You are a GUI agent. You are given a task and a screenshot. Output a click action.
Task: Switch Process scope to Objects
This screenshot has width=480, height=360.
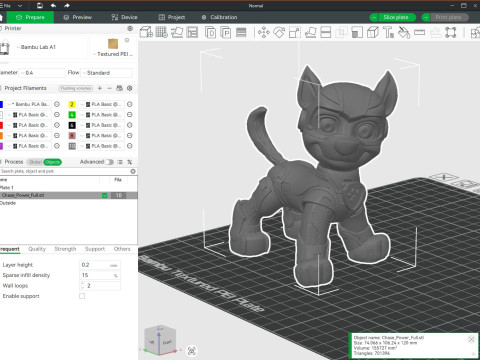(x=53, y=162)
